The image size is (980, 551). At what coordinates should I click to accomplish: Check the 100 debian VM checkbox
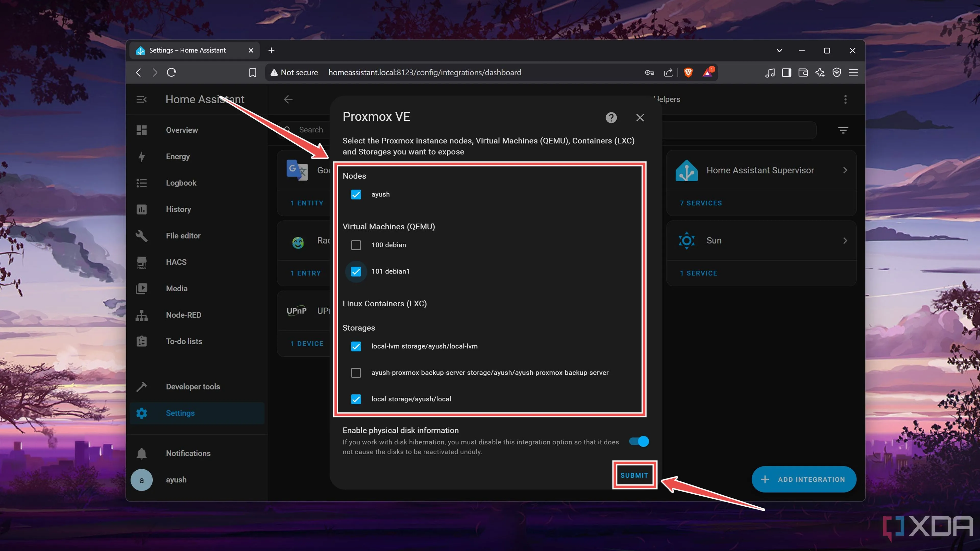[x=356, y=245]
